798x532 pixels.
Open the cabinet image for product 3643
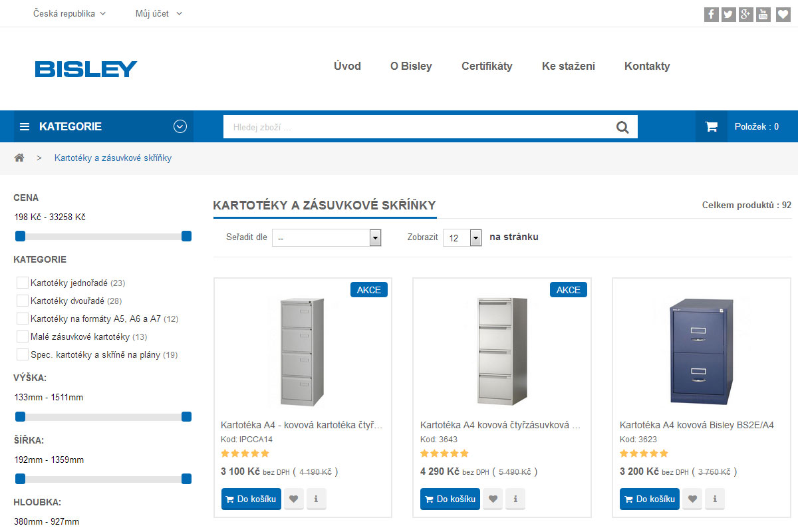tap(502, 351)
